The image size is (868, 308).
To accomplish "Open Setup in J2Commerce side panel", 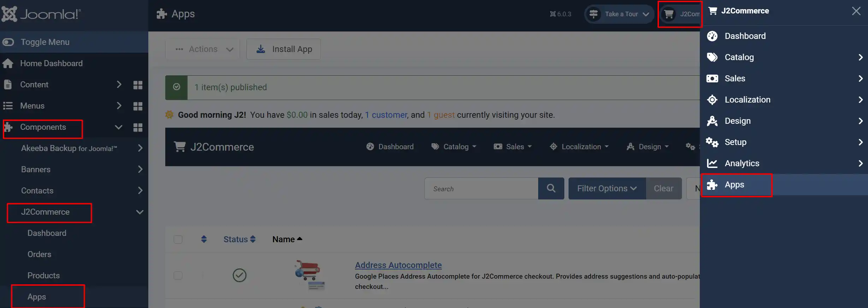I will coord(784,142).
